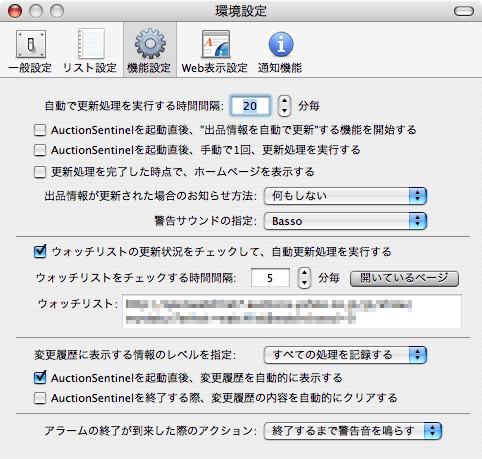Click the ウォッチリスト URL text area
Screen dimensions: 482x459
pos(292,311)
